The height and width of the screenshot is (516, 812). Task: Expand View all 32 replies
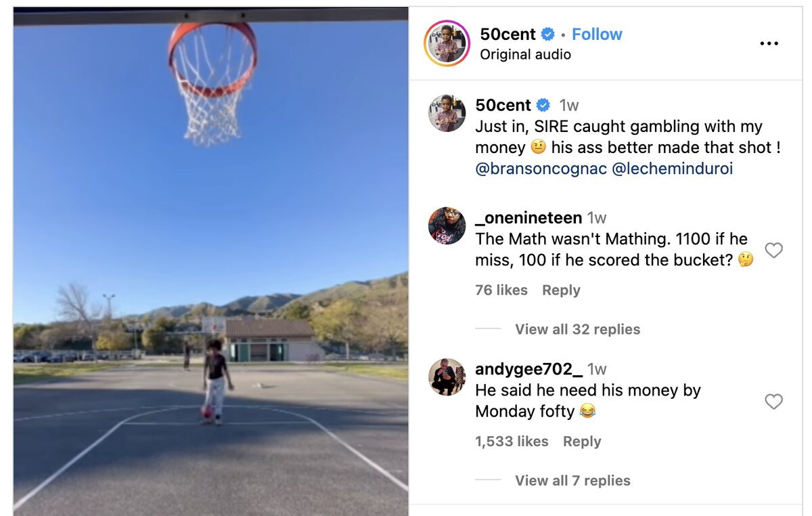click(x=577, y=329)
